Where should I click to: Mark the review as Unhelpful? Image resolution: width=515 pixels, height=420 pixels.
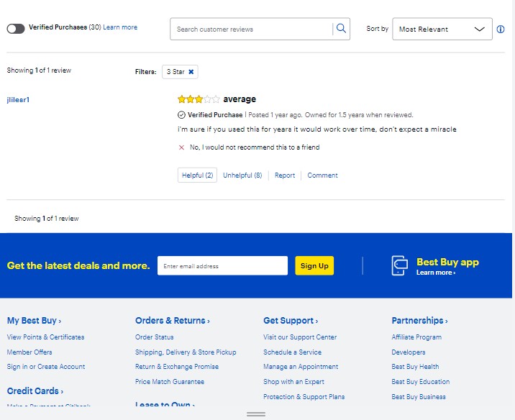[242, 175]
